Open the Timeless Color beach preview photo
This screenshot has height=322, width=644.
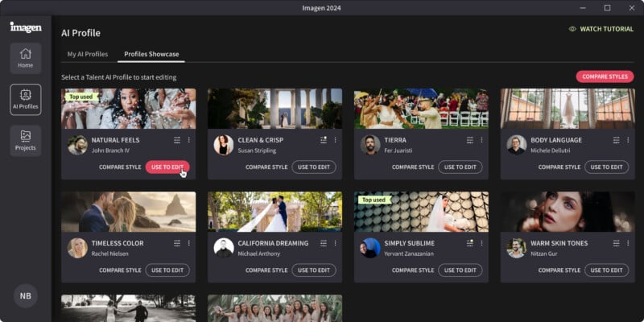129,212
